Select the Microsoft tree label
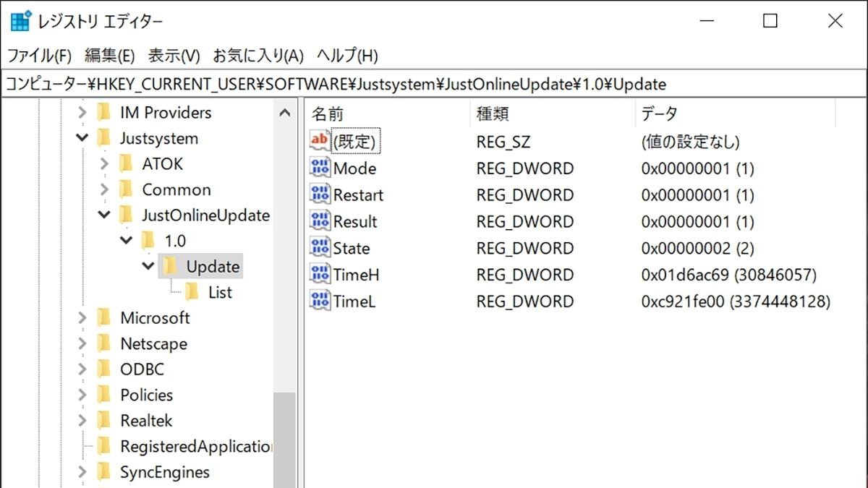The image size is (868, 488). [x=155, y=317]
